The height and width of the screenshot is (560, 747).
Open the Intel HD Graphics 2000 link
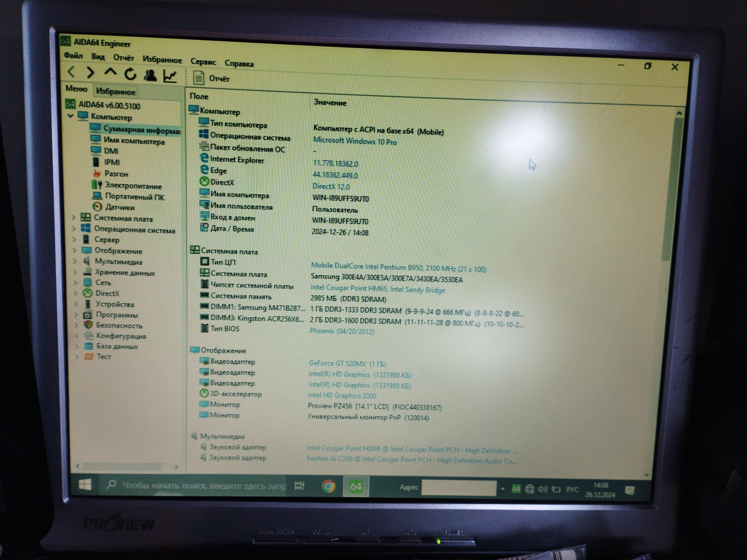click(x=342, y=395)
